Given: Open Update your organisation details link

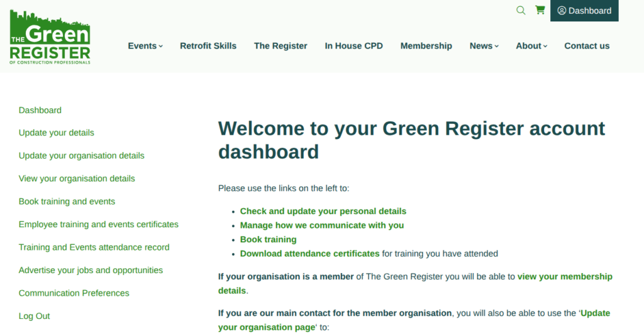Looking at the screenshot, I should 82,155.
